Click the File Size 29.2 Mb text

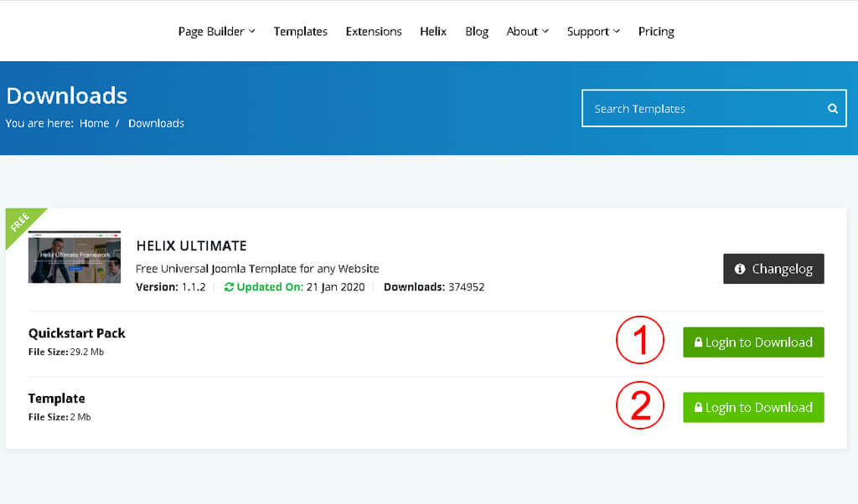pos(66,352)
